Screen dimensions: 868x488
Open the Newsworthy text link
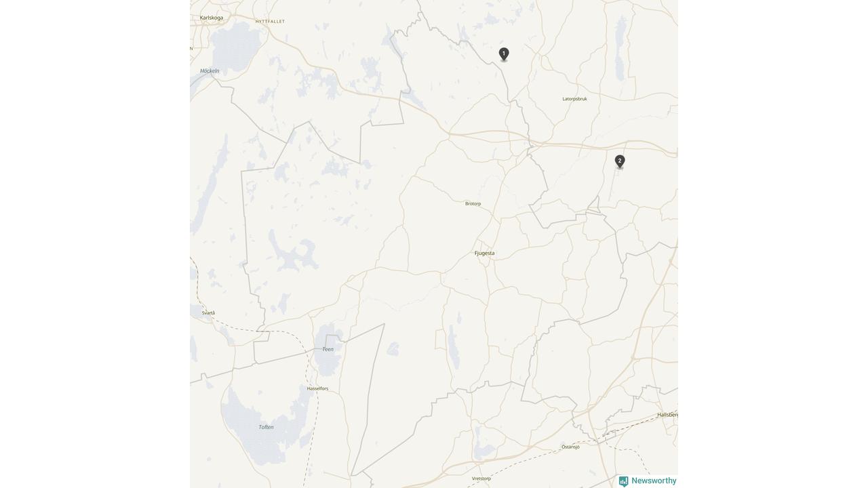point(654,481)
